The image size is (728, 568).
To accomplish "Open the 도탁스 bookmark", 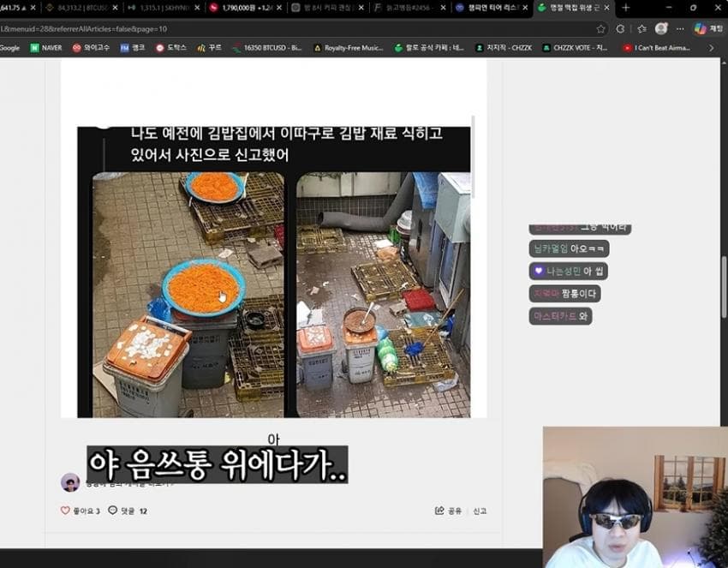I will coord(171,48).
